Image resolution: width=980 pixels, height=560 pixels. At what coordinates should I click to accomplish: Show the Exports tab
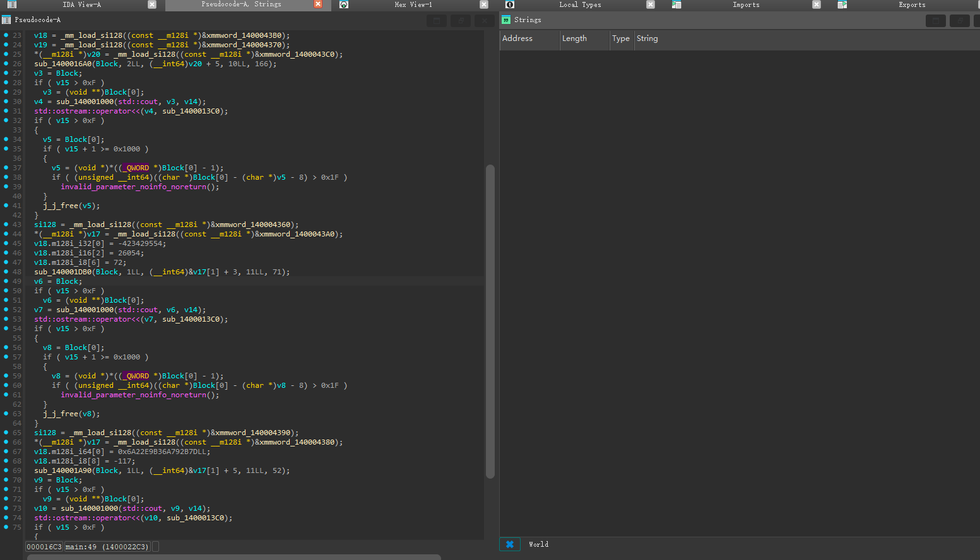[912, 4]
